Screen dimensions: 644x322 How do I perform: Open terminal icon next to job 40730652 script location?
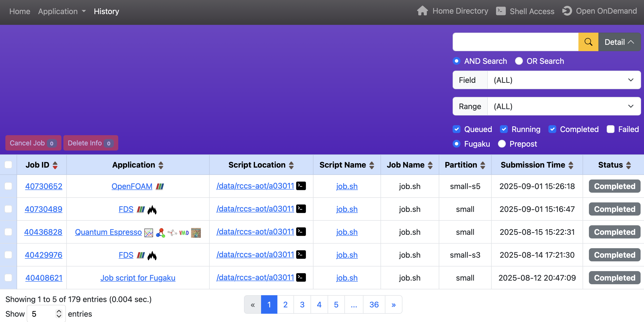302,186
